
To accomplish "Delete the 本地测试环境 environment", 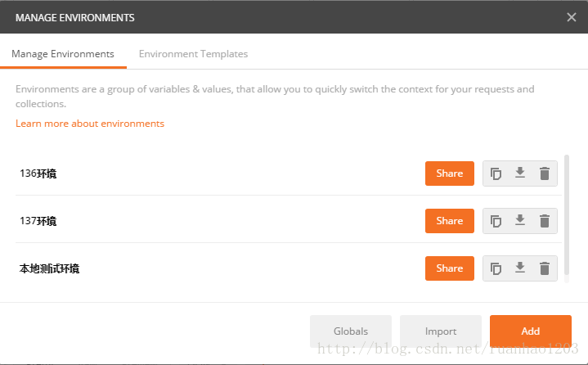I will (545, 268).
